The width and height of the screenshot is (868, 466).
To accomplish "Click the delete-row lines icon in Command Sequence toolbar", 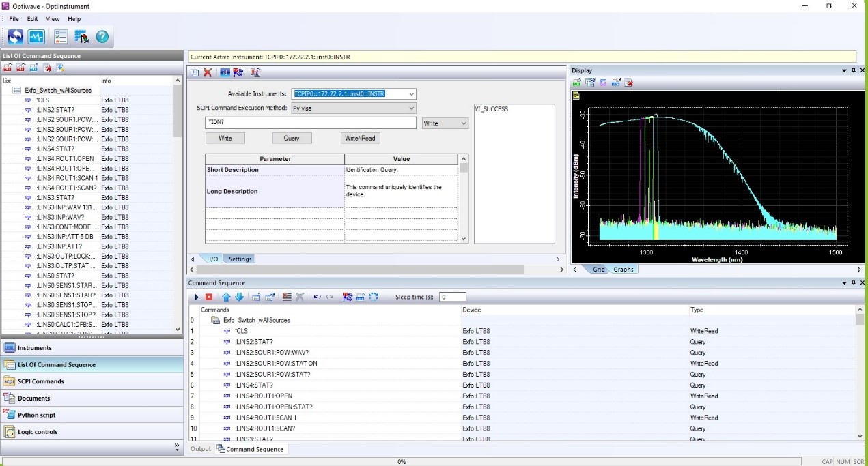I will 287,297.
